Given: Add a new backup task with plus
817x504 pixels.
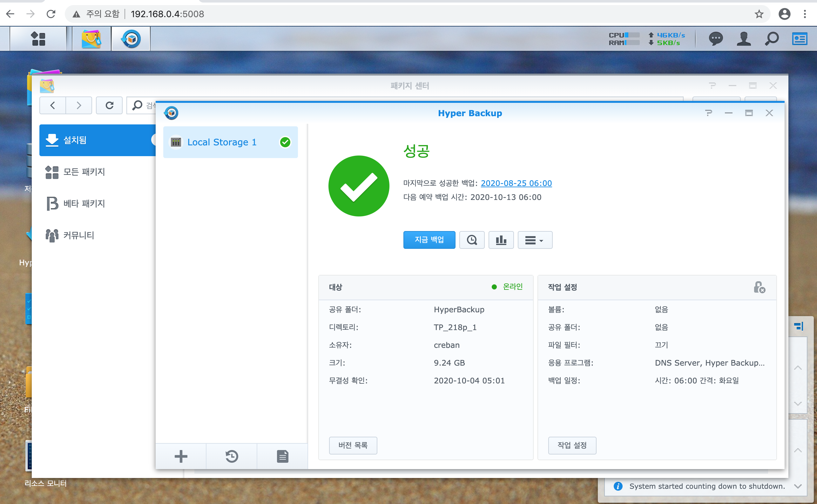Looking at the screenshot, I should tap(181, 456).
